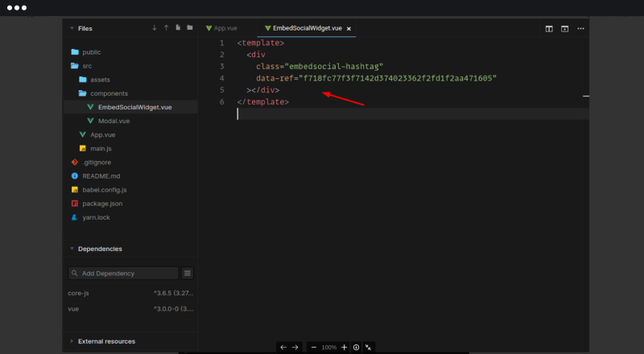Click the upload arrow in Files header
644x354 pixels.
[x=167, y=27]
